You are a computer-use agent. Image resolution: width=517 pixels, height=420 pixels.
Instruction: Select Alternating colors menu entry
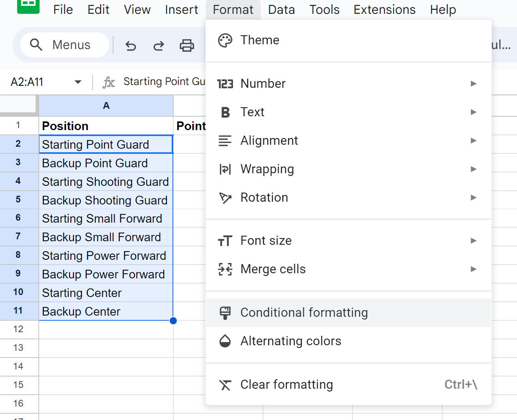tap(348, 341)
